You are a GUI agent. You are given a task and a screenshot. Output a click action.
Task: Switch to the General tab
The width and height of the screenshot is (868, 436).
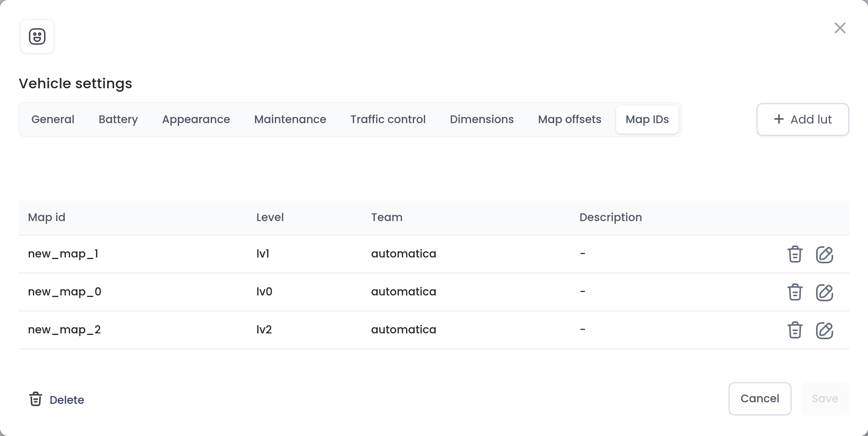(53, 119)
